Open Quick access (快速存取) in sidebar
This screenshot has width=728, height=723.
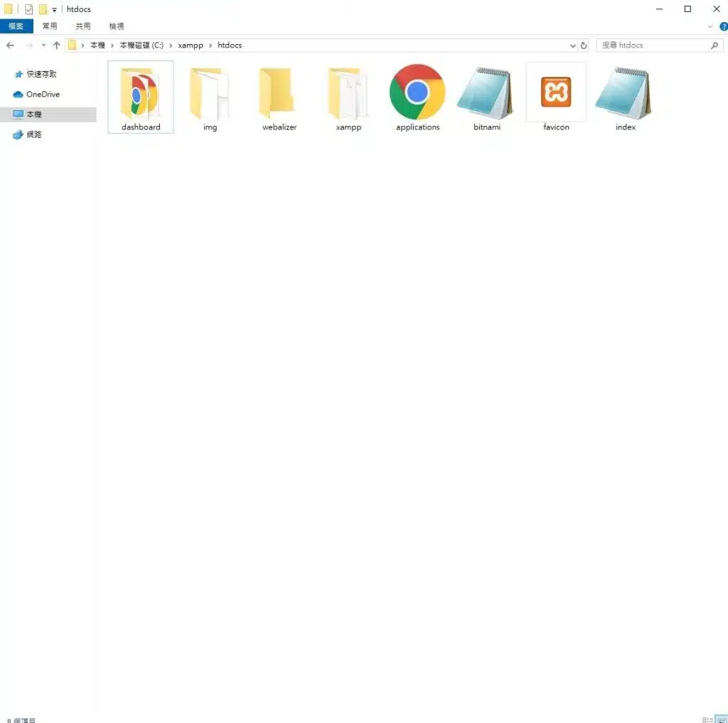coord(41,74)
